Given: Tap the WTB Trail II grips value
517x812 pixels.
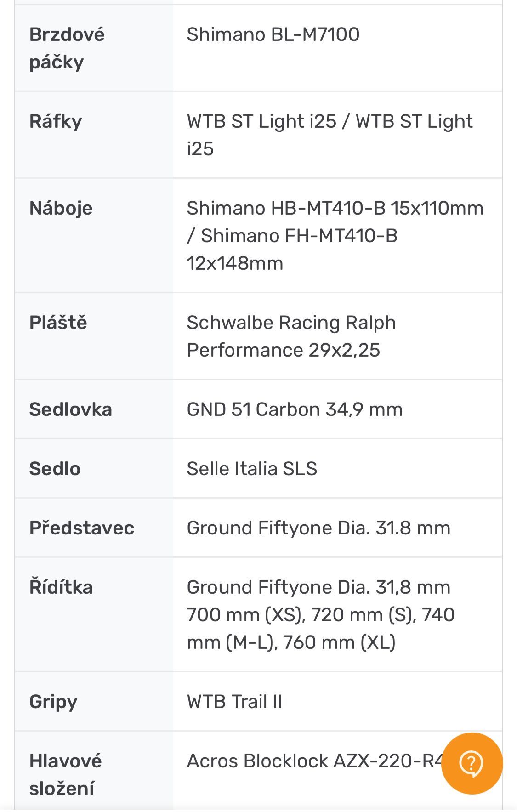Looking at the screenshot, I should tap(234, 702).
